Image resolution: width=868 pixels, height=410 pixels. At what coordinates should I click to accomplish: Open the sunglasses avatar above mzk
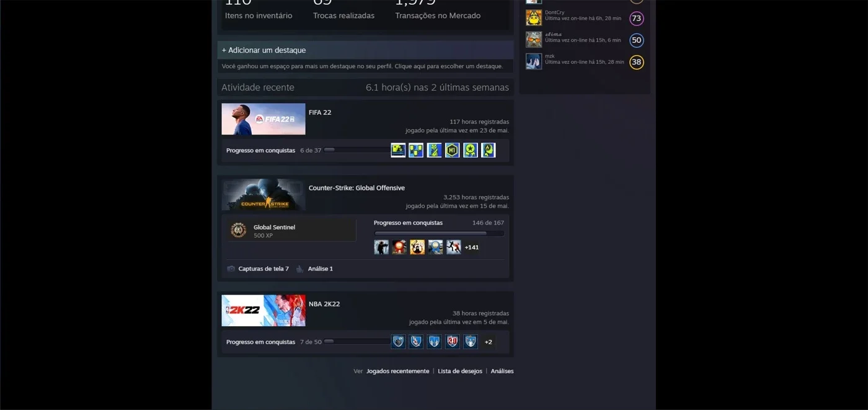point(534,40)
